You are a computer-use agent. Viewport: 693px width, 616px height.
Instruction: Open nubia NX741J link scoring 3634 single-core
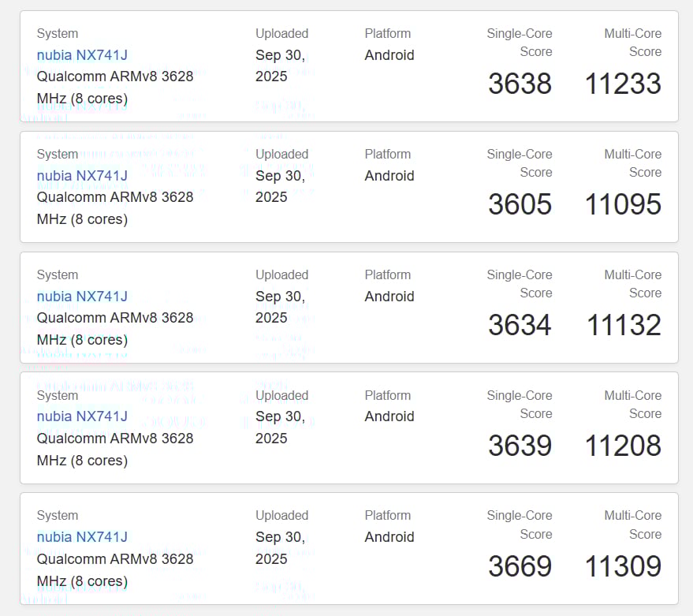click(82, 297)
